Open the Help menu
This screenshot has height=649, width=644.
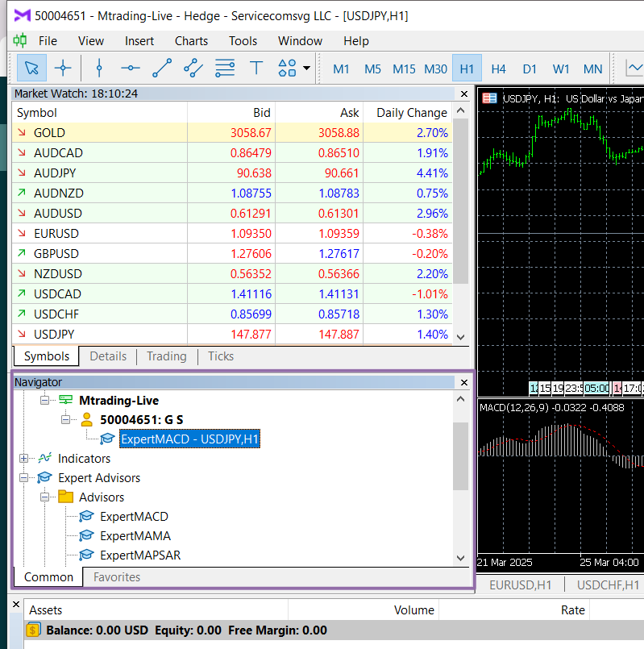(356, 41)
